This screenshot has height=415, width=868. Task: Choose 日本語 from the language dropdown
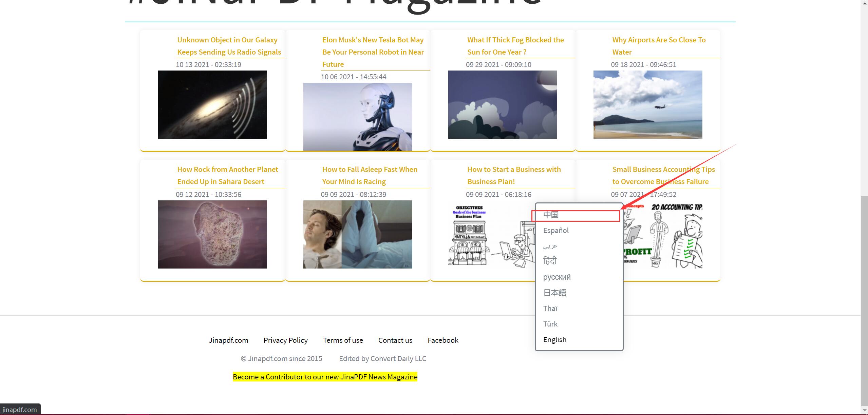[554, 293]
